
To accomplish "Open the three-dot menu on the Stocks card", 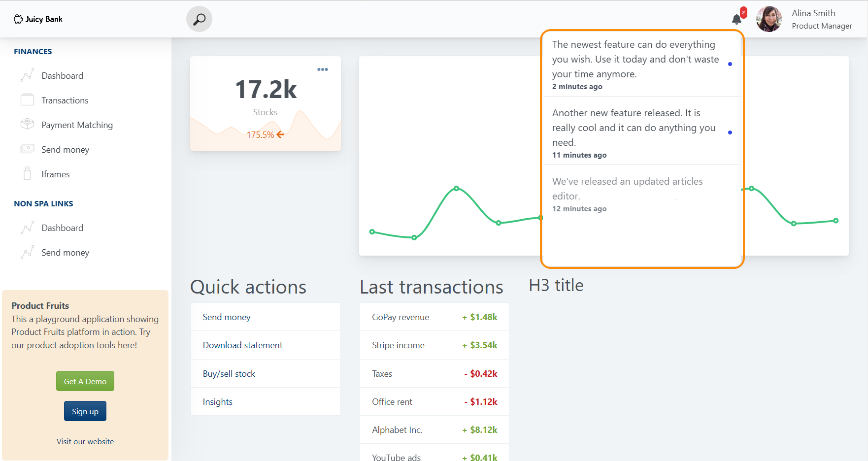I will point(323,69).
